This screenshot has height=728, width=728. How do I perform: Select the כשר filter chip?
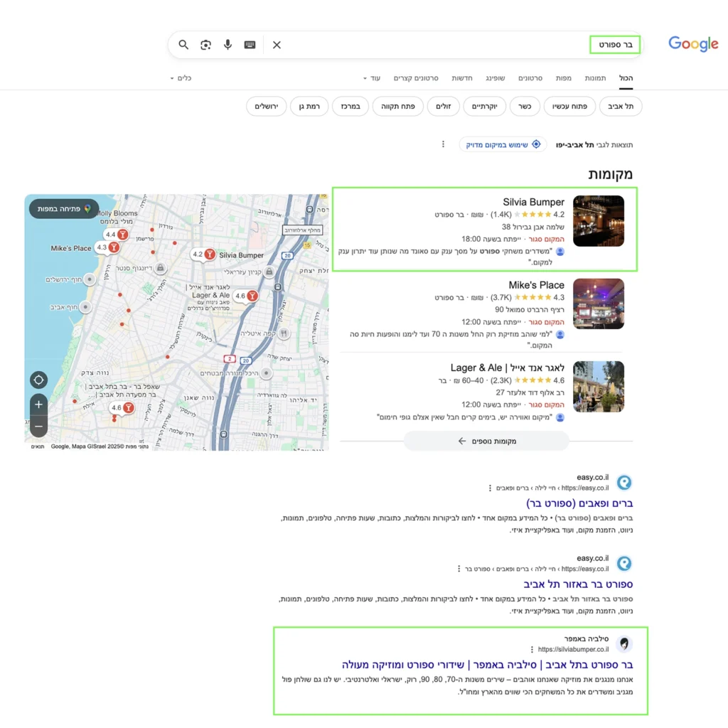[525, 107]
